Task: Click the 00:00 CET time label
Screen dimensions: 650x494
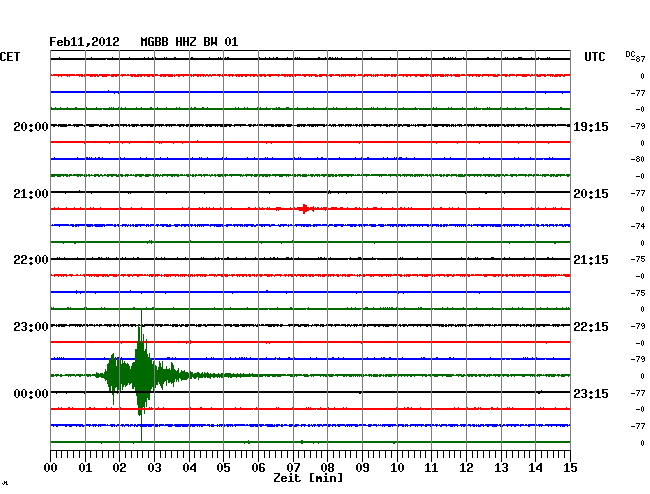Action: point(31,393)
